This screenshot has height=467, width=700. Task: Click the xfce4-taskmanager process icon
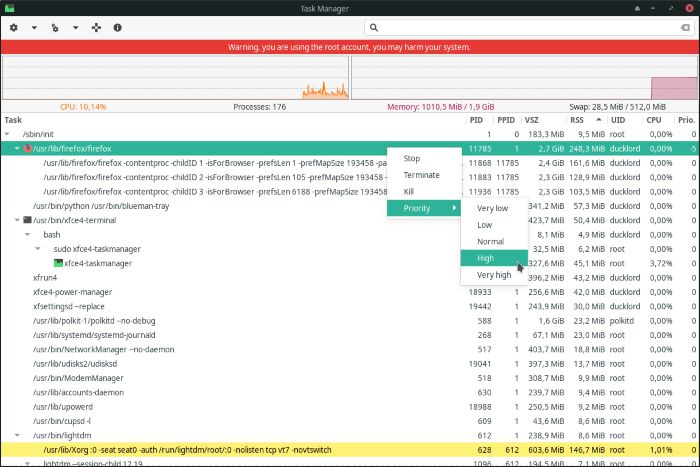58,263
